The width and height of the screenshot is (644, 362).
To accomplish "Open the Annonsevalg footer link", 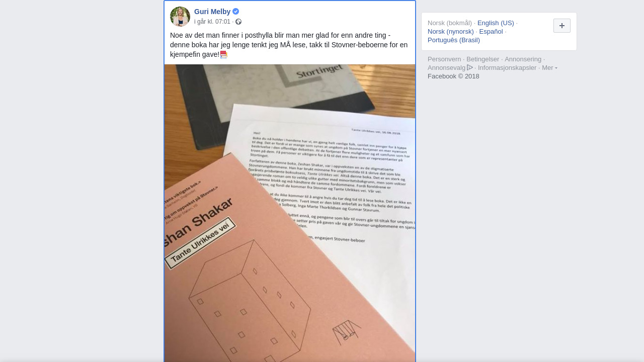I will pyautogui.click(x=447, y=68).
